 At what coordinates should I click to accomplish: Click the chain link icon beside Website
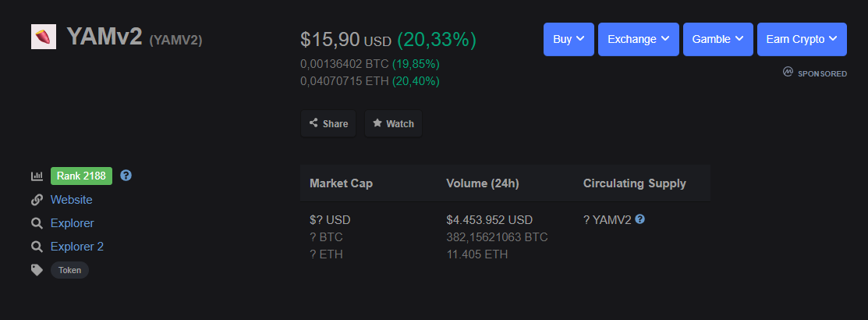pos(37,199)
